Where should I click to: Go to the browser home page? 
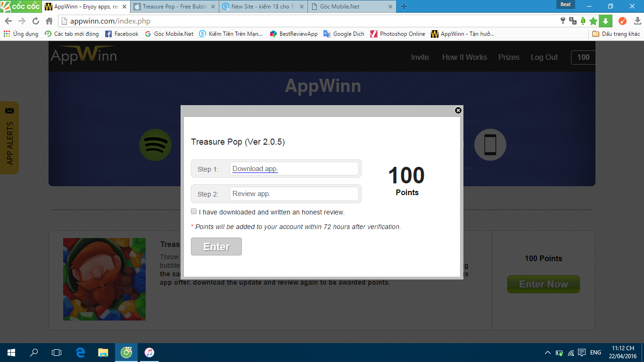click(x=49, y=21)
